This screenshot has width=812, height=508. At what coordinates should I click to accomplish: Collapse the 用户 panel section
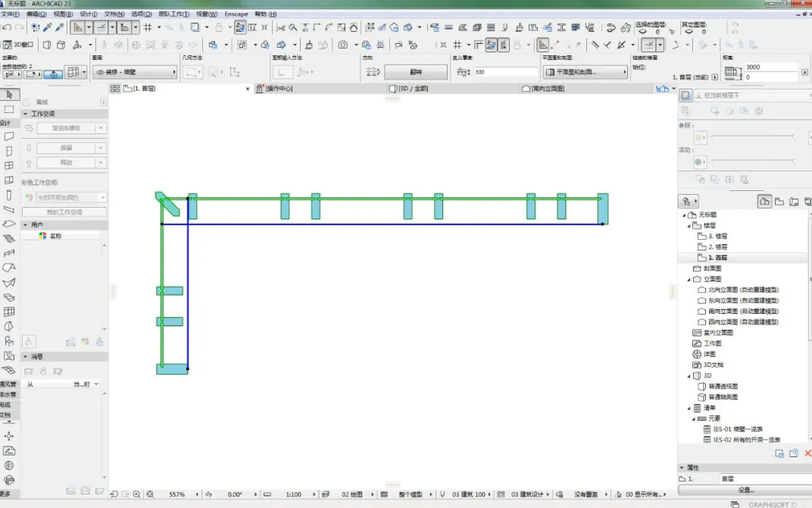[26, 225]
